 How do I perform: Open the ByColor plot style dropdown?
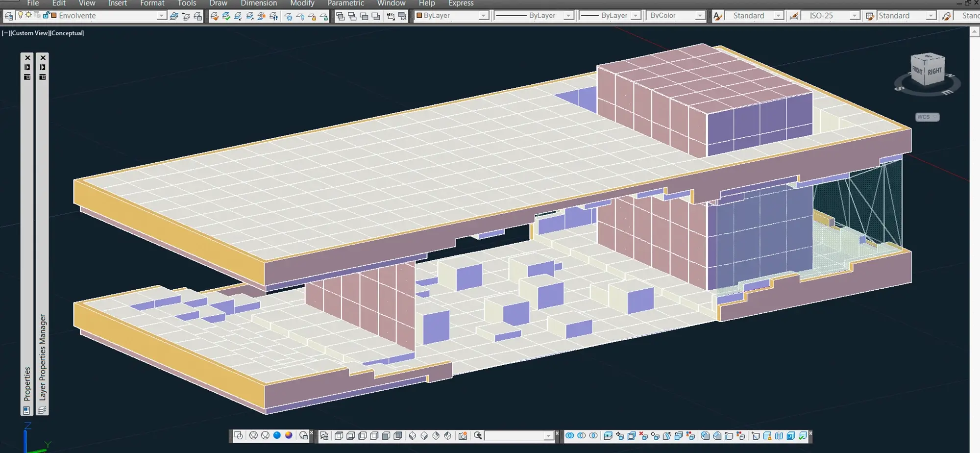tap(699, 16)
